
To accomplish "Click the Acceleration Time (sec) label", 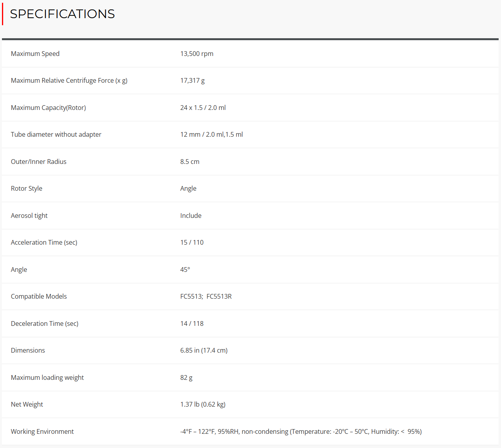I will pos(44,242).
